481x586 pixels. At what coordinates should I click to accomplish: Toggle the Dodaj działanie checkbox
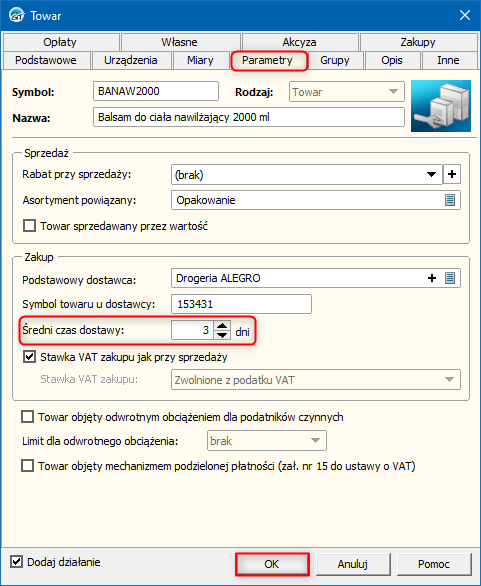(x=16, y=561)
